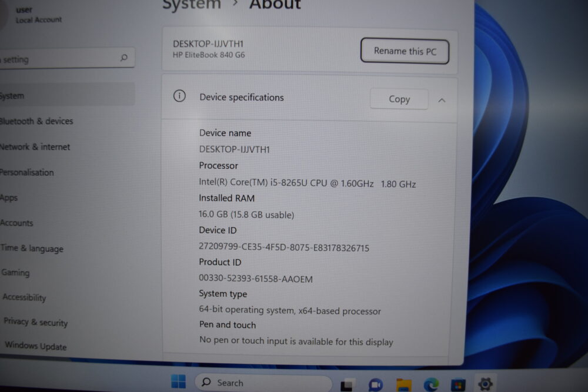588x392 pixels.
Task: Open the Windows Start menu
Action: 178,381
